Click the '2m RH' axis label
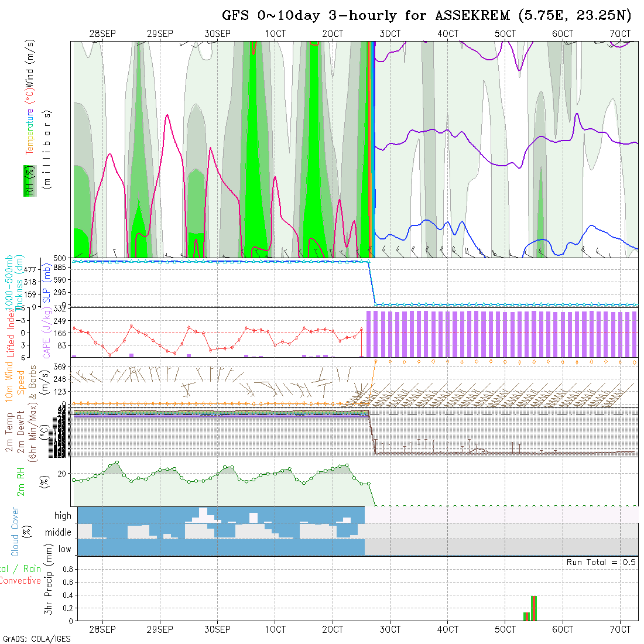This screenshot has height=644, width=644. coord(21,480)
